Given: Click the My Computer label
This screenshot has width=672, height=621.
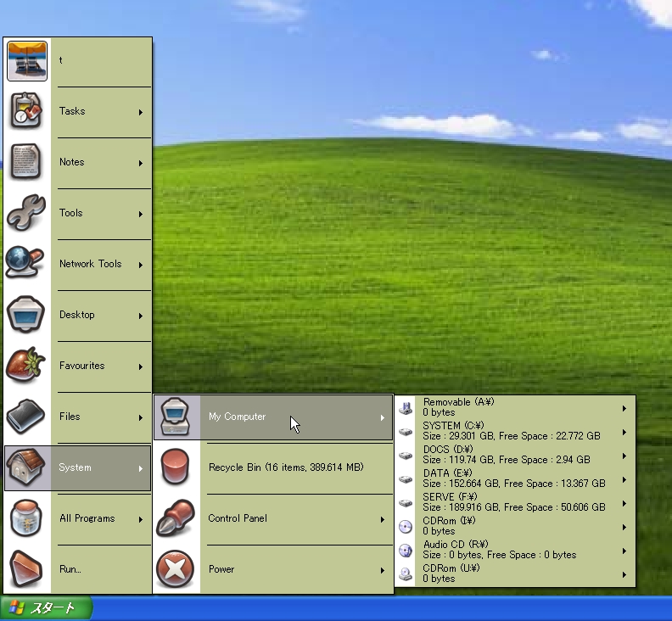Looking at the screenshot, I should tap(237, 417).
